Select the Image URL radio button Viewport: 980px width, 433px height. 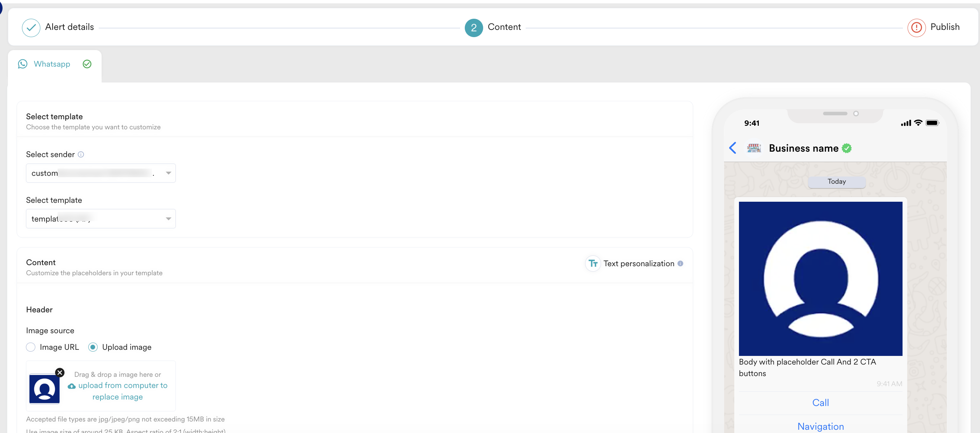(x=31, y=347)
